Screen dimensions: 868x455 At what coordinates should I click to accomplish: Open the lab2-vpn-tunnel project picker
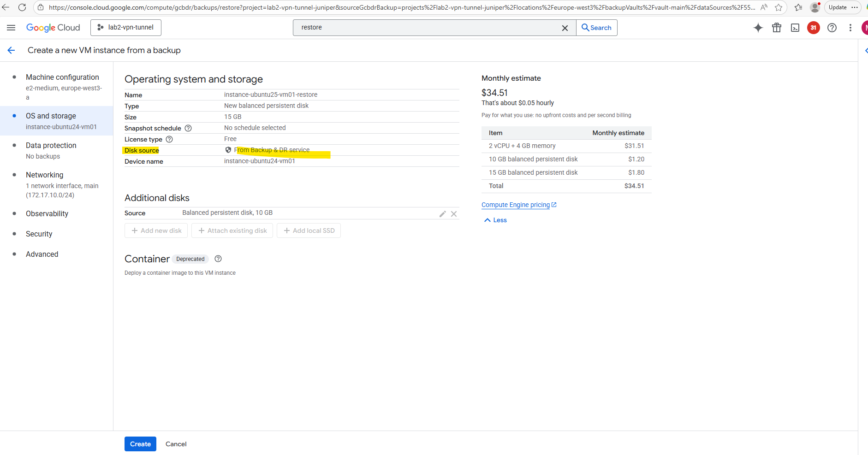[126, 28]
